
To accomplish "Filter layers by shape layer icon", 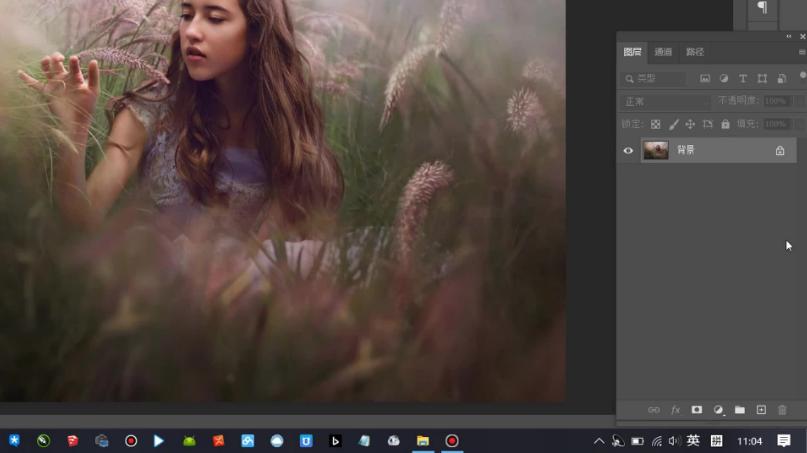I will point(762,78).
